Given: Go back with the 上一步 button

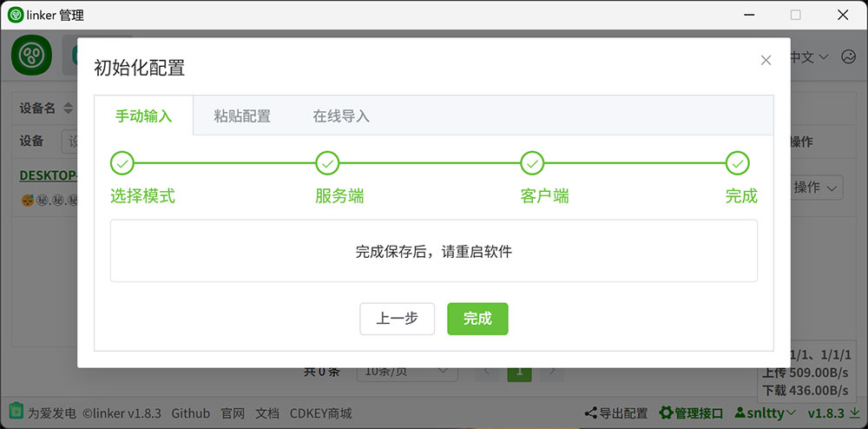Looking at the screenshot, I should 397,319.
